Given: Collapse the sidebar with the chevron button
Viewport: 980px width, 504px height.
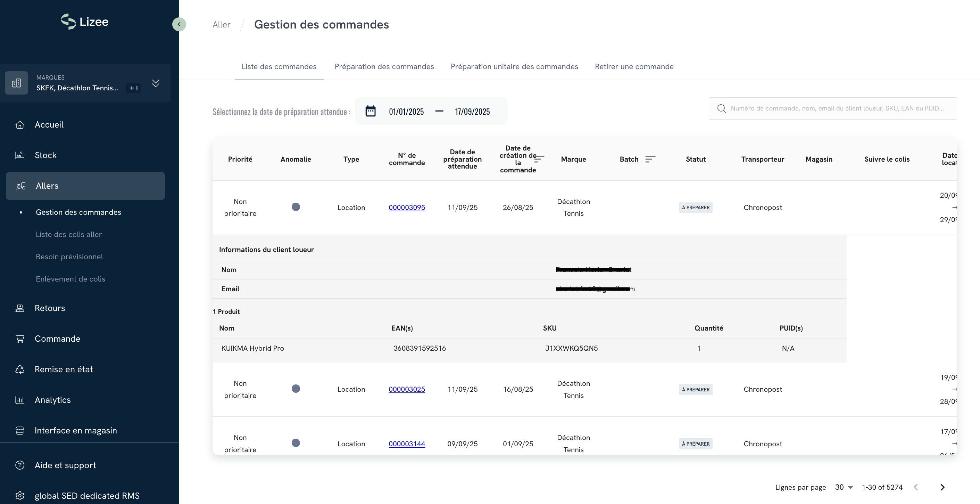Looking at the screenshot, I should tap(179, 24).
